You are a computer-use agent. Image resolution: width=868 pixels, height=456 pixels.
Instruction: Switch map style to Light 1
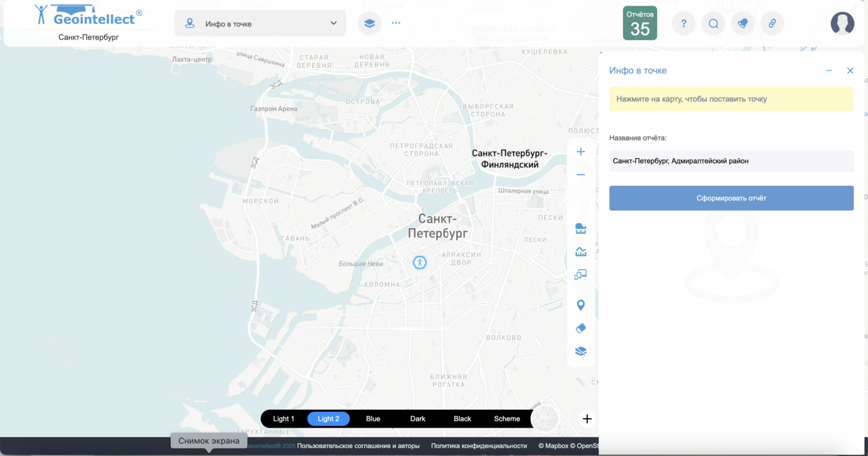pyautogui.click(x=283, y=419)
